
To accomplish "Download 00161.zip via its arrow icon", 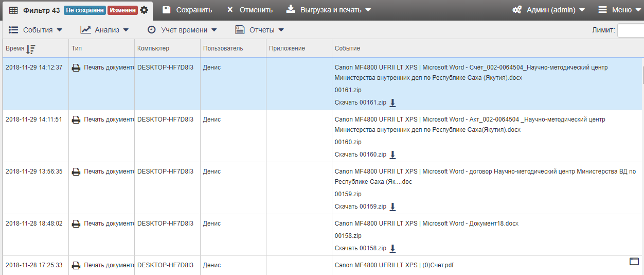I will pos(392,102).
